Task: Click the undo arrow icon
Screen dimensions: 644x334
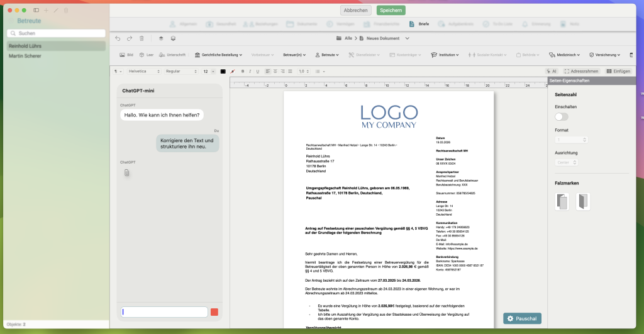Action: (x=118, y=38)
